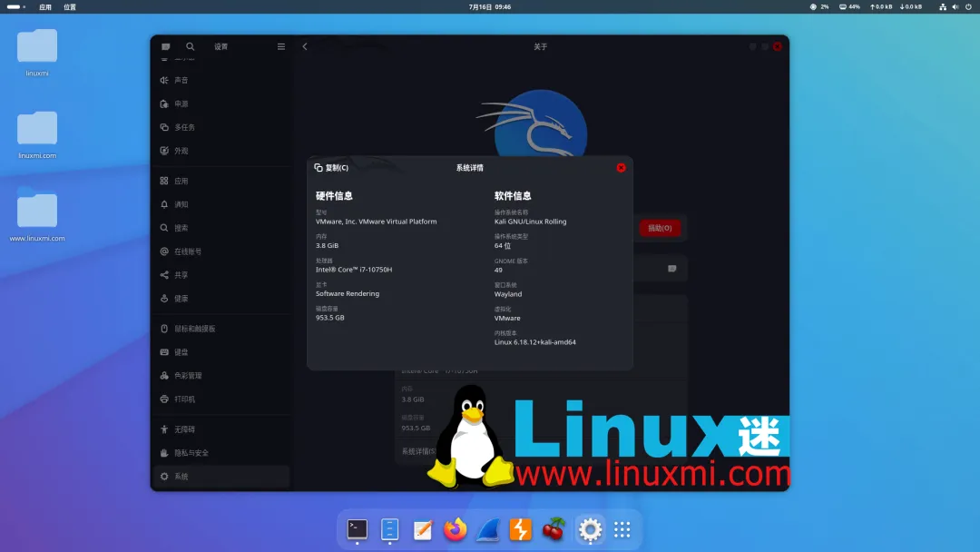Show all applications grid icon
The image size is (980, 552).
[x=622, y=529]
